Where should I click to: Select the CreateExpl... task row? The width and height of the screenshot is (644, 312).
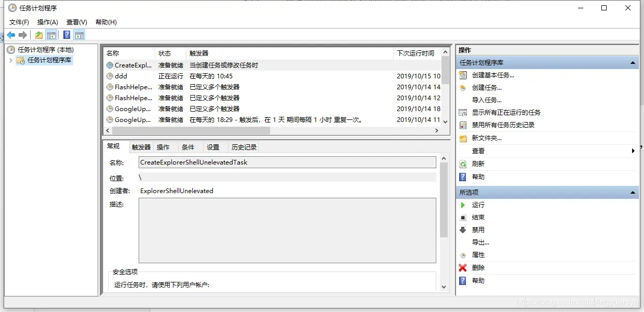pos(272,65)
